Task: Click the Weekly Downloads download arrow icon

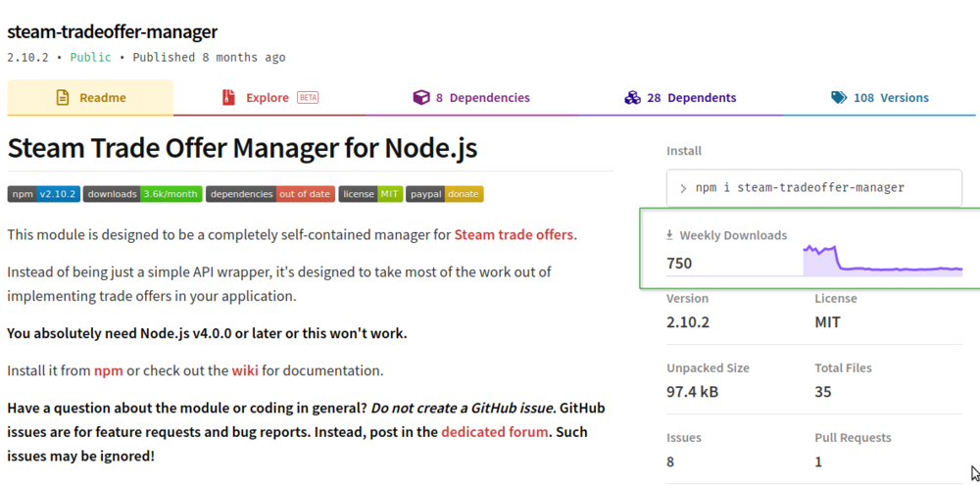Action: tap(670, 235)
